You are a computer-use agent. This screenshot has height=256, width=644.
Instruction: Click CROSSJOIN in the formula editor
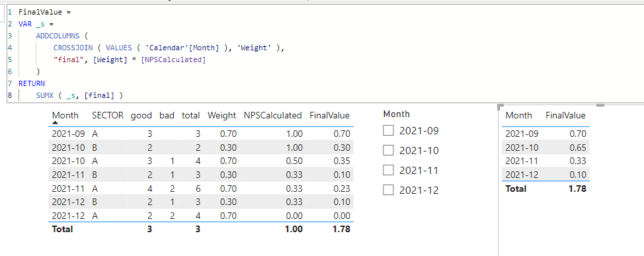[74, 48]
